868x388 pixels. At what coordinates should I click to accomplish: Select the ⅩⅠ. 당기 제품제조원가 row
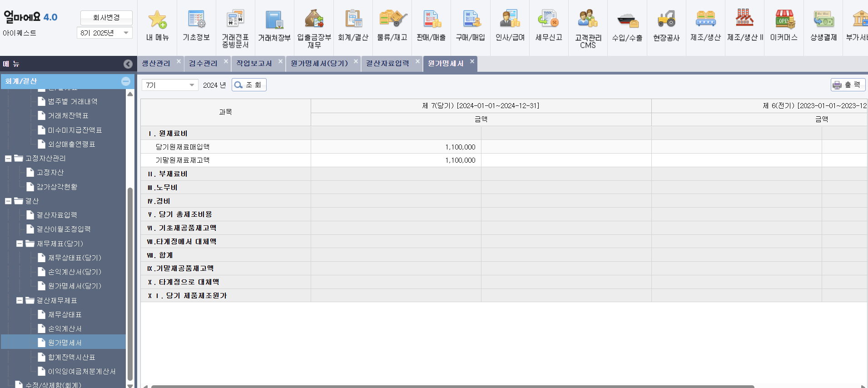click(x=504, y=295)
